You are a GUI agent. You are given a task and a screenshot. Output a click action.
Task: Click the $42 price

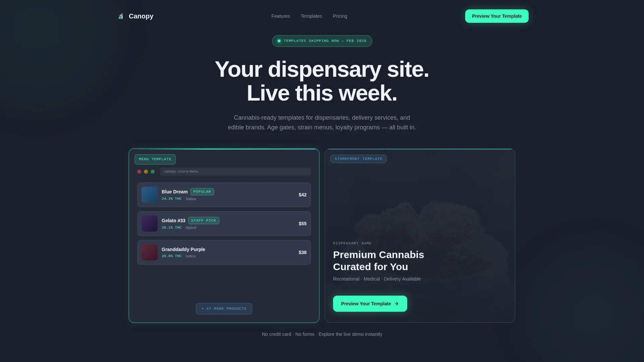pyautogui.click(x=303, y=195)
